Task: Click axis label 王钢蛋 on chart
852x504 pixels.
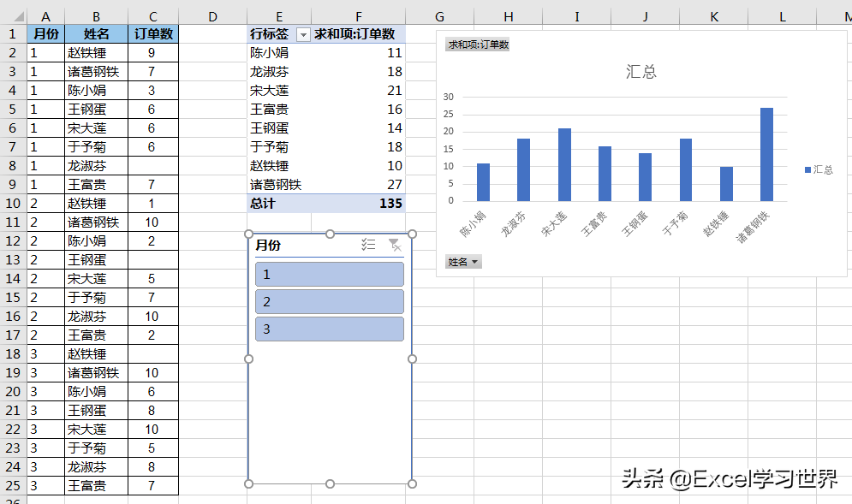Action: click(635, 223)
